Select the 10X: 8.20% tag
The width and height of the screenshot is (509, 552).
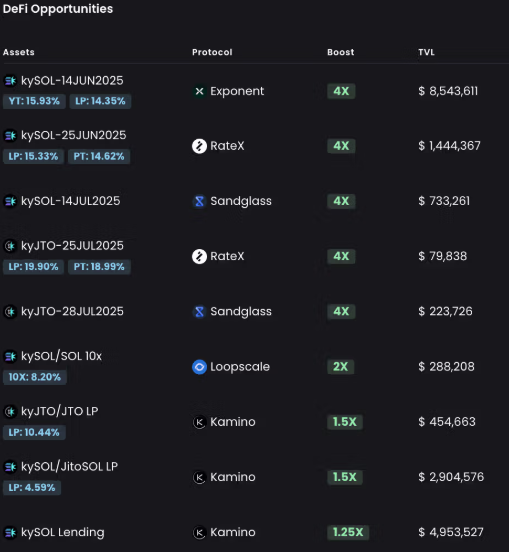[35, 377]
